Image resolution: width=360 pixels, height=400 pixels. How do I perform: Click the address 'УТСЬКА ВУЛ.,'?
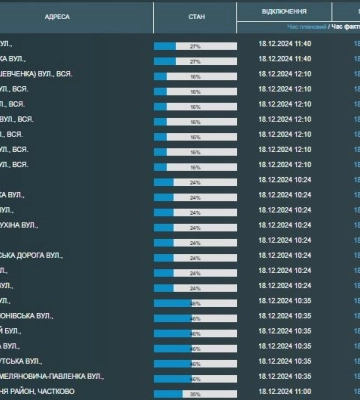[21, 361]
